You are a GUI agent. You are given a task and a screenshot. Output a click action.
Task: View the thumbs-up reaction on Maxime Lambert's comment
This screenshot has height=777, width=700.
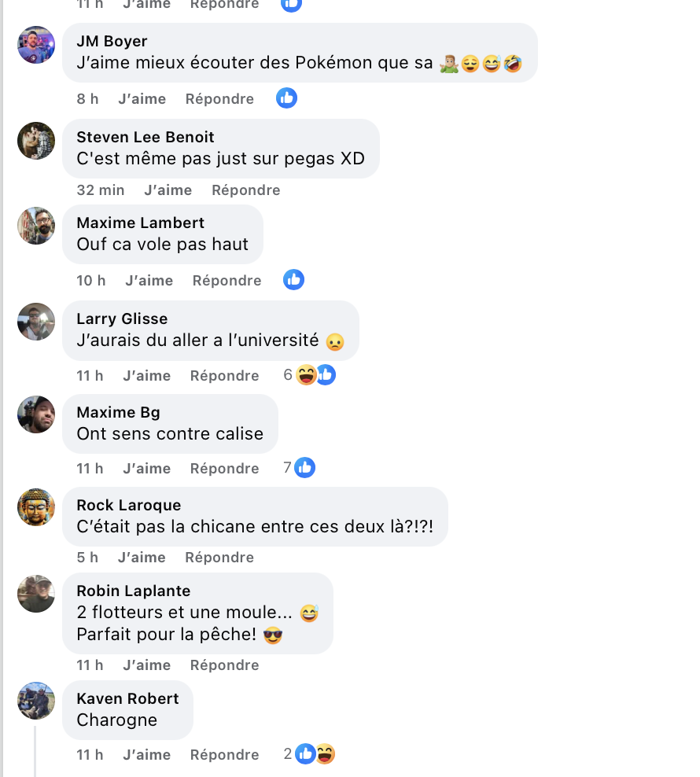point(293,280)
